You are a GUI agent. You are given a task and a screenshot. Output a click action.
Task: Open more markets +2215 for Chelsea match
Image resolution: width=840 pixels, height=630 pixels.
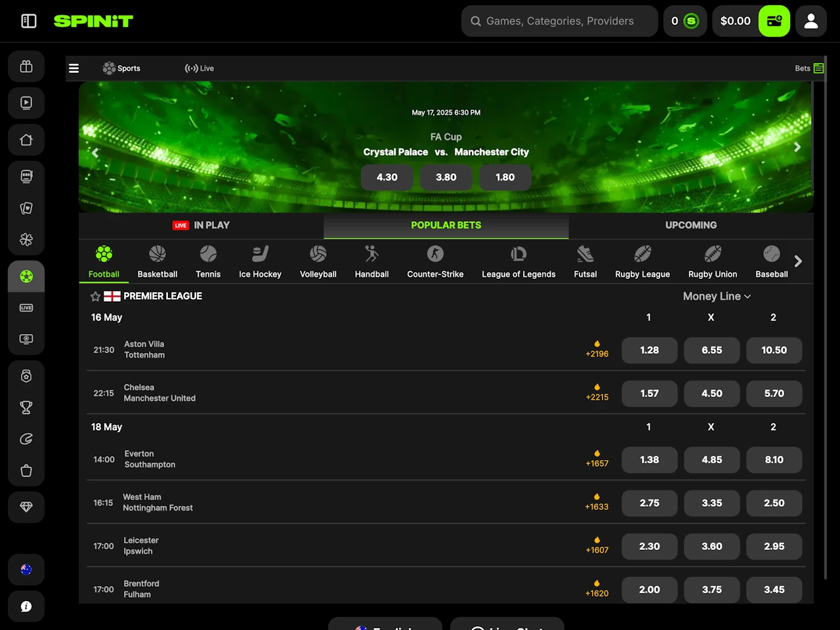tap(597, 392)
